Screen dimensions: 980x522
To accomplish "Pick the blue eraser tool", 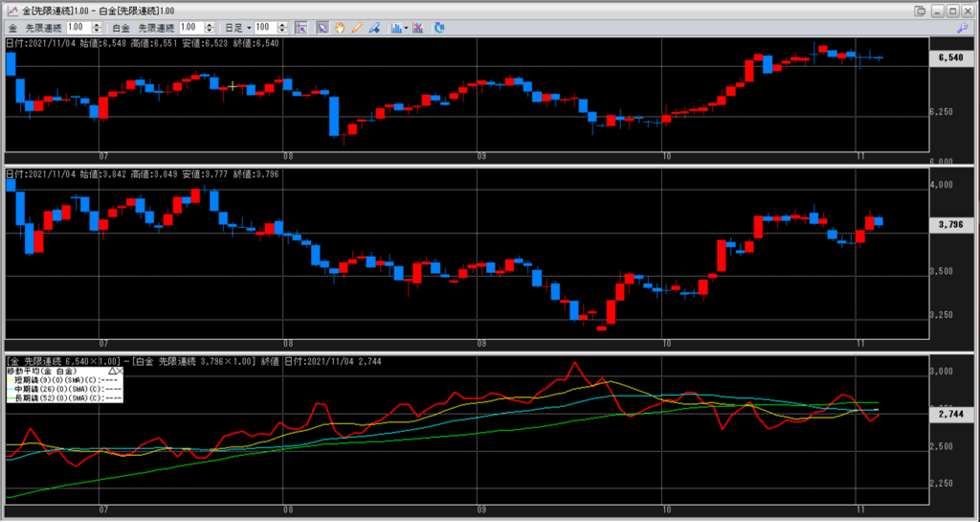I will 373,28.
